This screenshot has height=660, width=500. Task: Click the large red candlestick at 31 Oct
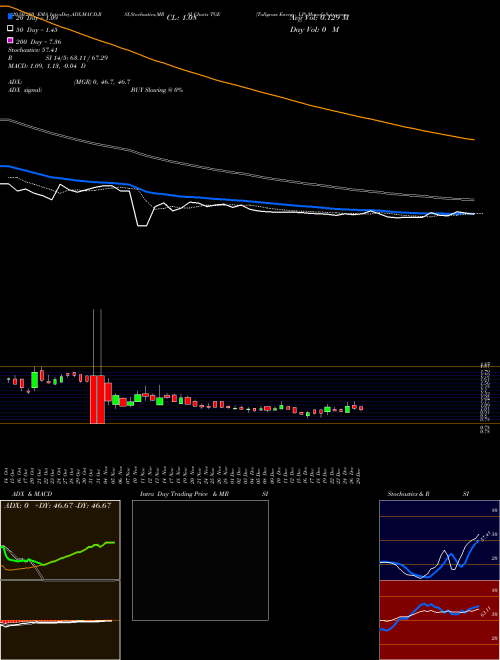[94, 399]
